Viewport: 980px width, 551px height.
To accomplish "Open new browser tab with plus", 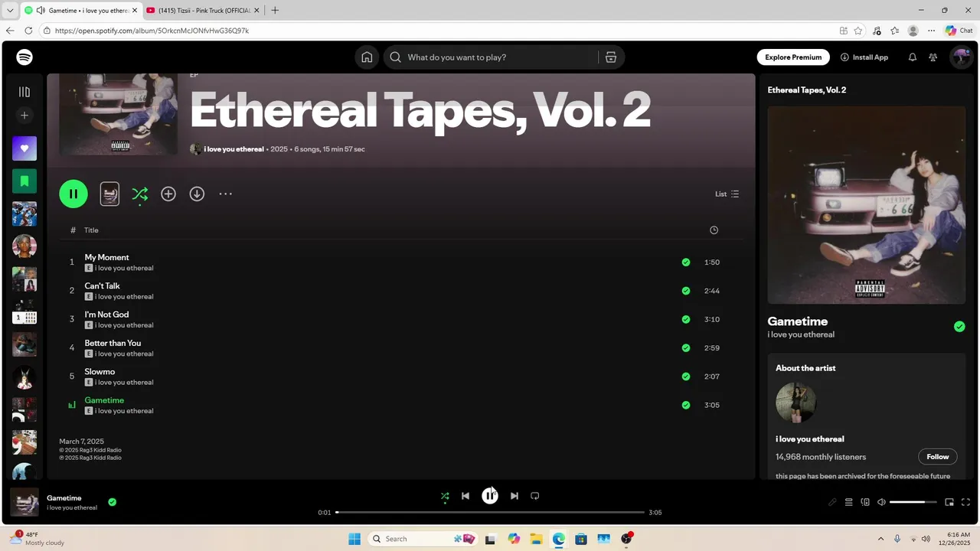I will (275, 11).
